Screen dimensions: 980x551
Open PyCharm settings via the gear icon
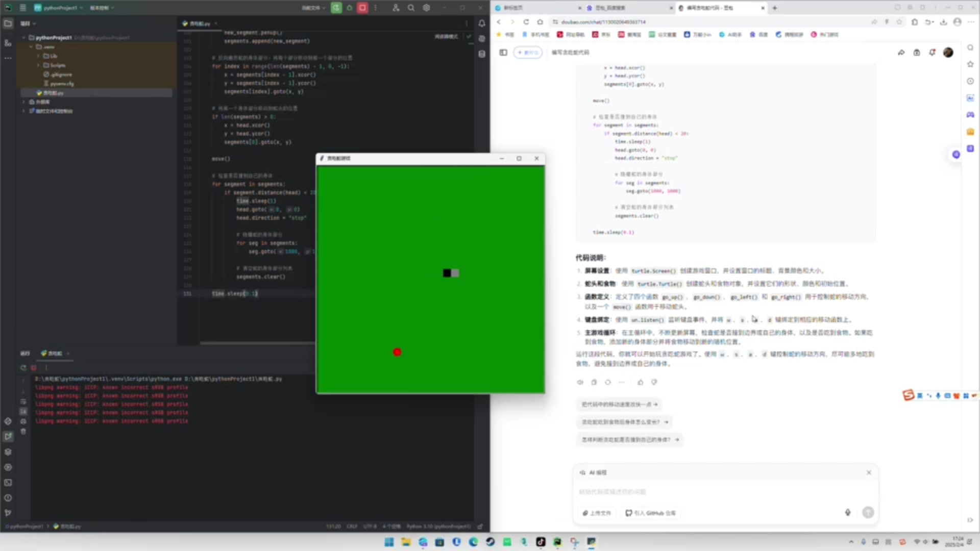coord(427,8)
